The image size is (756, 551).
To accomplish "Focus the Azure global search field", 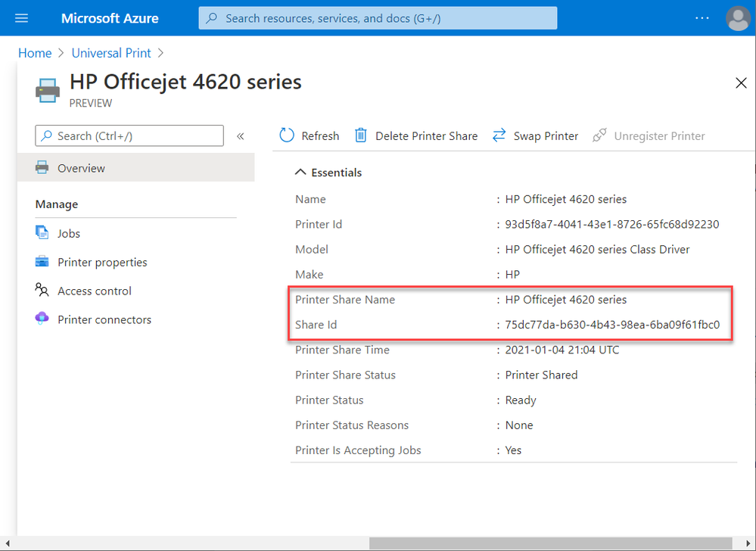I will [x=378, y=18].
